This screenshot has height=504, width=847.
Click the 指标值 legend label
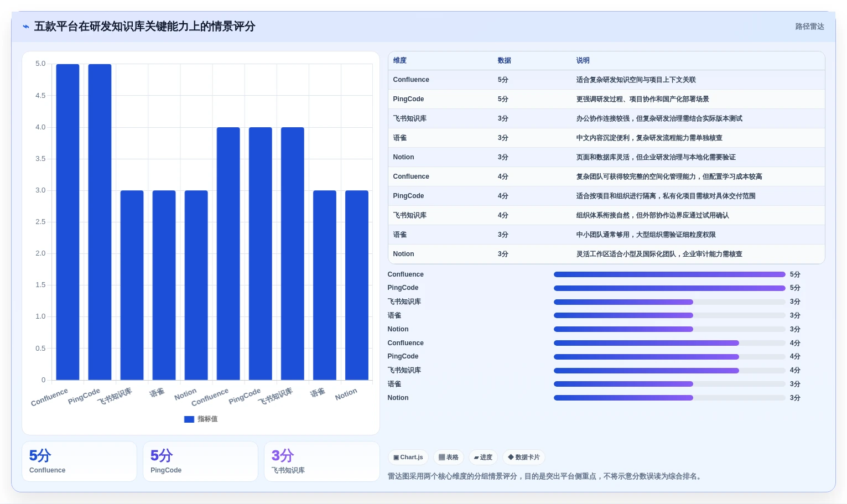point(207,419)
